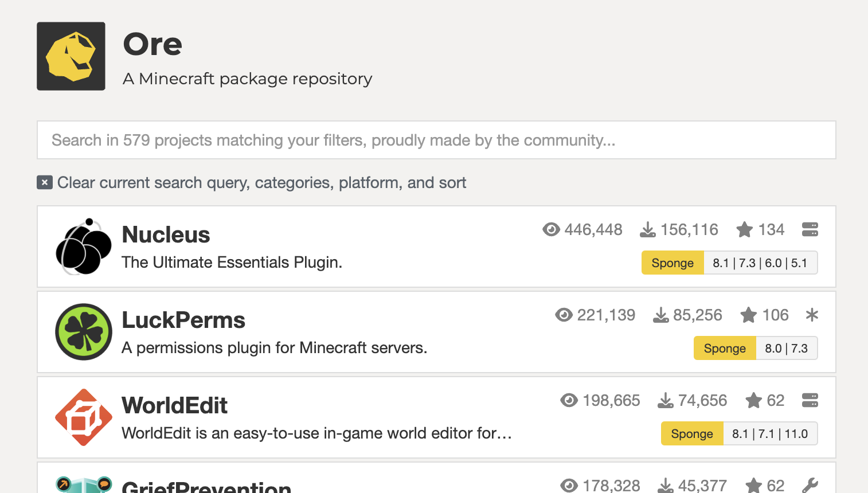Click WorldEdit versions 8.1 | 7.1 | 11.0
The height and width of the screenshot is (493, 868).
click(770, 434)
